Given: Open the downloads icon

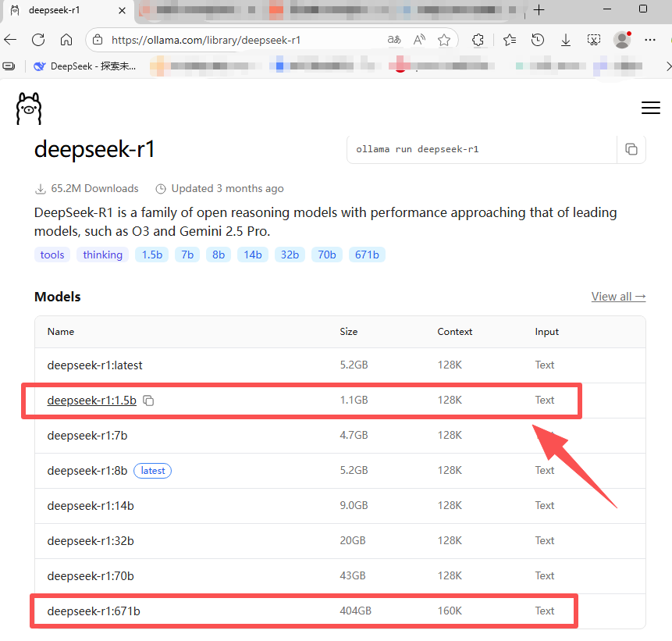Looking at the screenshot, I should click(566, 40).
